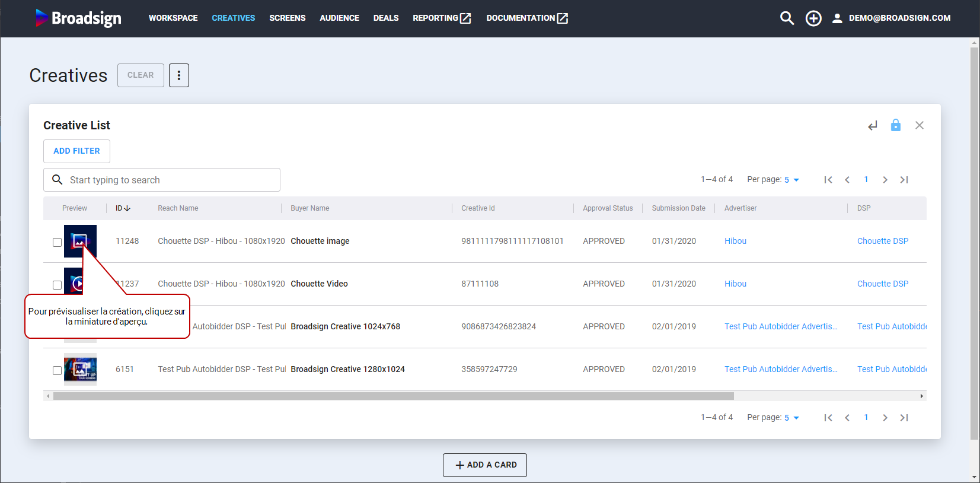Open the three-dot options menu beside Clear
Image resolution: width=980 pixels, height=483 pixels.
coord(178,75)
